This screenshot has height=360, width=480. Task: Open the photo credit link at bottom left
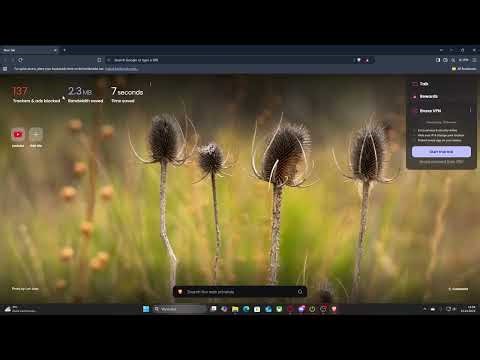click(x=25, y=289)
